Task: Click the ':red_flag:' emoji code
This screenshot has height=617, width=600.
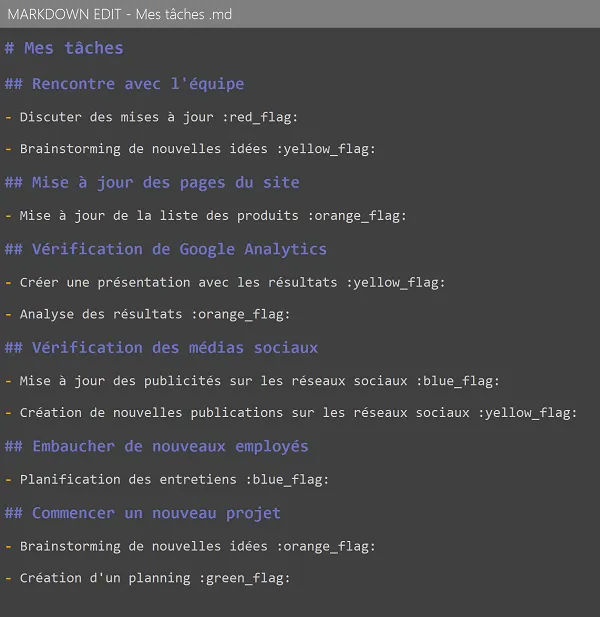Action: 260,117
